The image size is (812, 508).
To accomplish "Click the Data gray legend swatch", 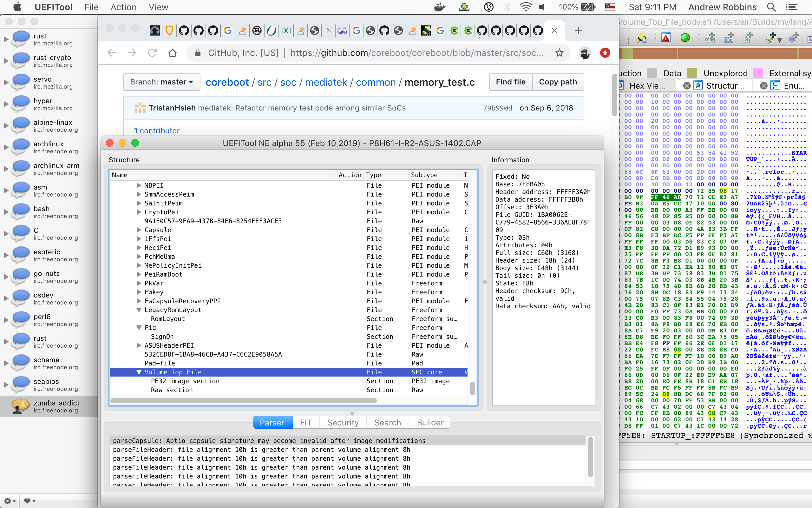I will coord(652,73).
